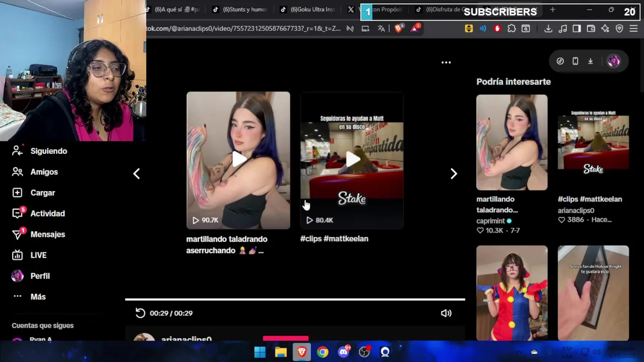This screenshot has height=362, width=644.
Task: Click the music note media control icon
Action: click(x=562, y=29)
